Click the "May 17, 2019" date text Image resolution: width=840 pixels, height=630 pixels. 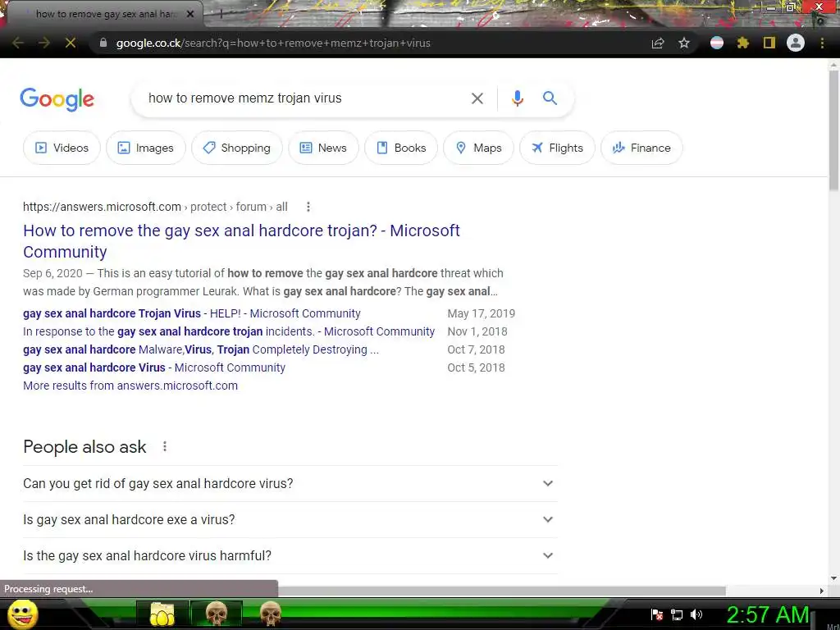pyautogui.click(x=481, y=313)
